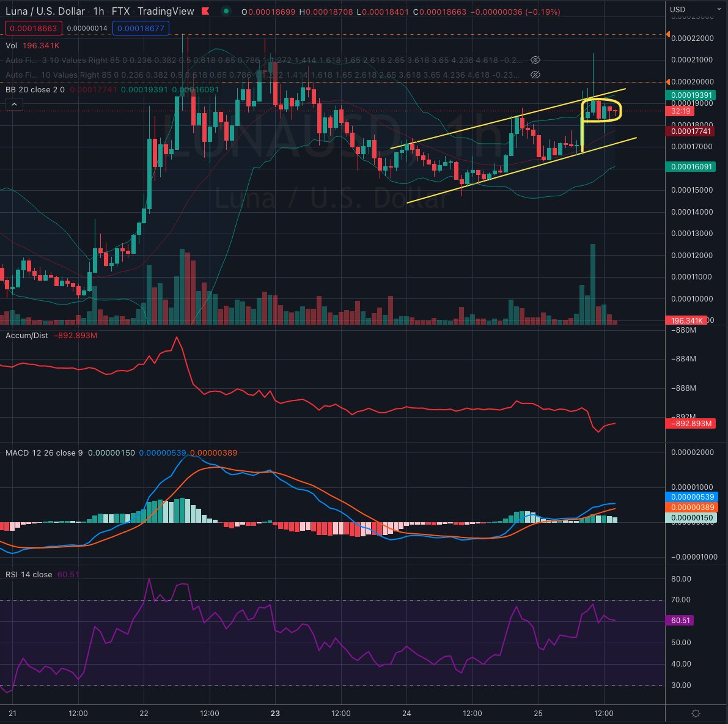Open the chart settings gear icon
This screenshot has width=728, height=724.
696,713
